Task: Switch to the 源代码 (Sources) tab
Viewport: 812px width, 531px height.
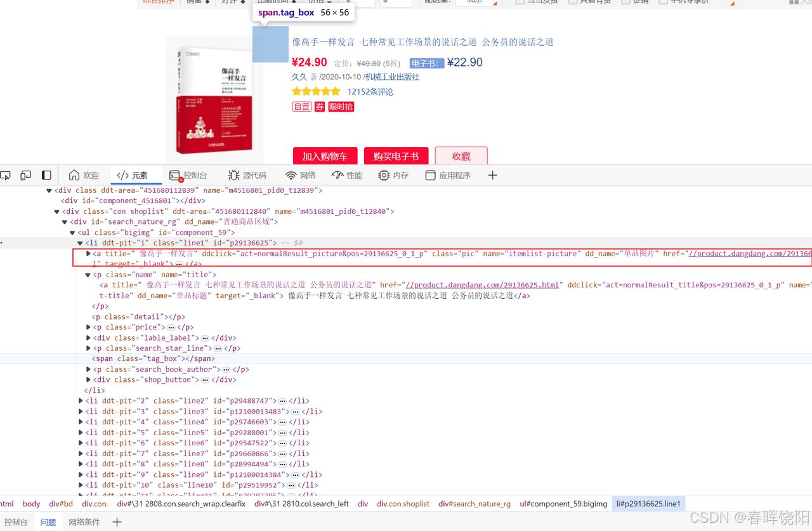Action: (247, 175)
